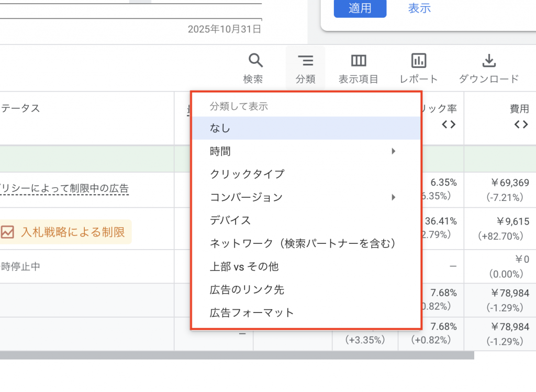Screen dimensions: 536x392
Task: Choose 広告のリンク先 segment option
Action: [x=247, y=289]
